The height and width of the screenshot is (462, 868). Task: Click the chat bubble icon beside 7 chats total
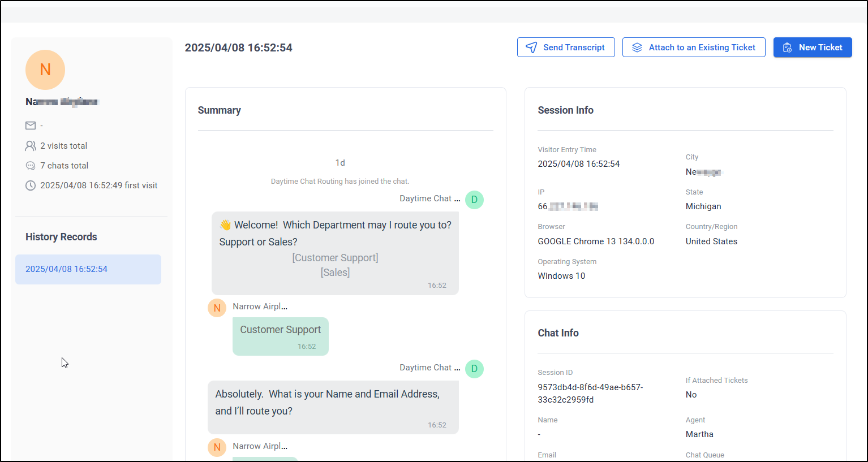[x=31, y=166]
